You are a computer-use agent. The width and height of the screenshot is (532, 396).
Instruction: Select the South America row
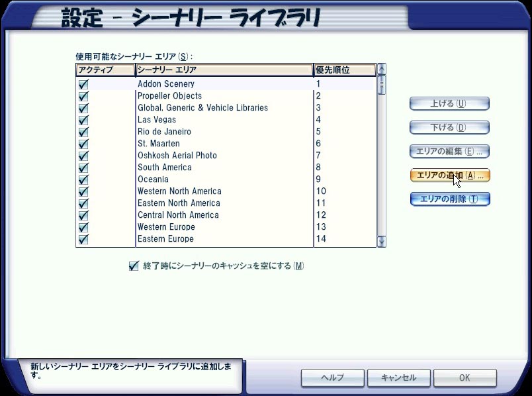226,167
